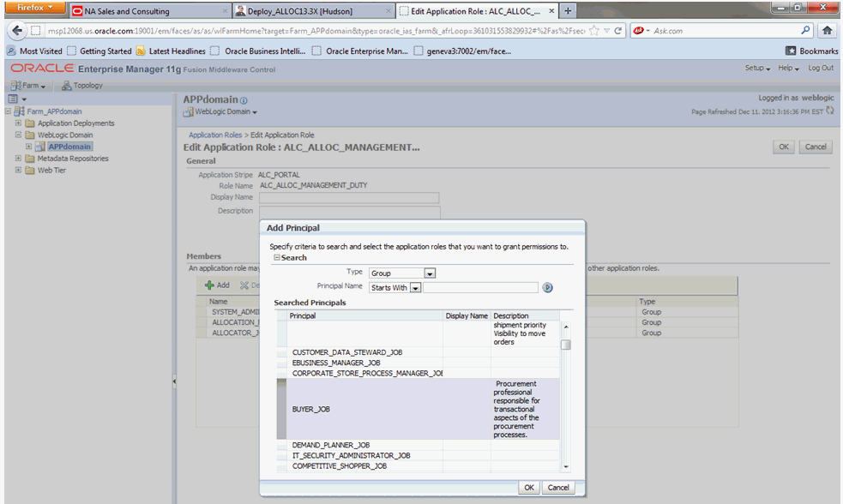This screenshot has width=843, height=504.
Task: Click the Principal column header
Action: coord(365,316)
